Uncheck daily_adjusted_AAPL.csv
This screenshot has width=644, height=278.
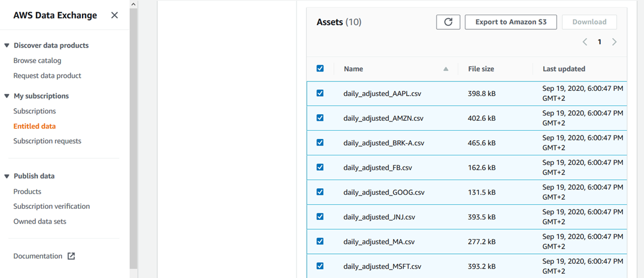(320, 93)
